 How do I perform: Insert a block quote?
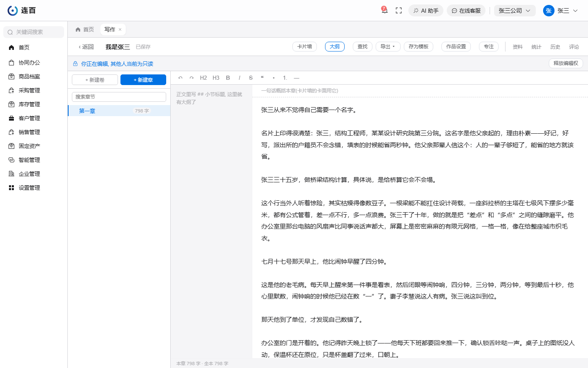(262, 78)
